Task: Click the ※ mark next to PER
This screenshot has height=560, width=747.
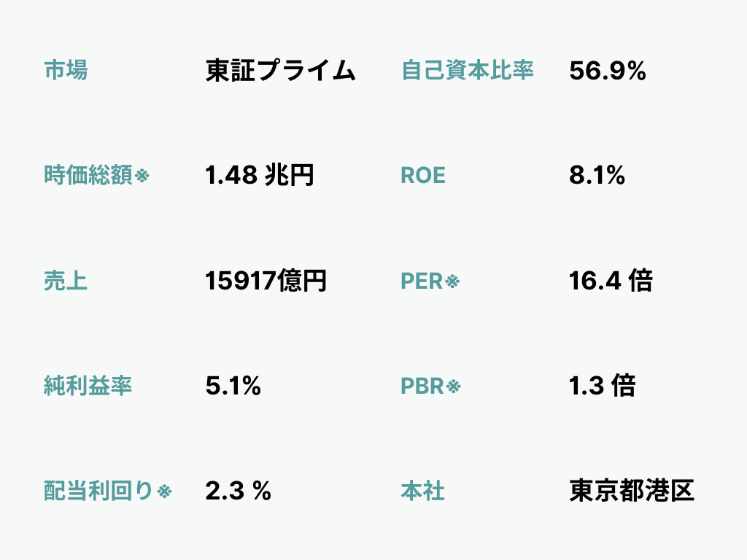Action: pos(452,281)
